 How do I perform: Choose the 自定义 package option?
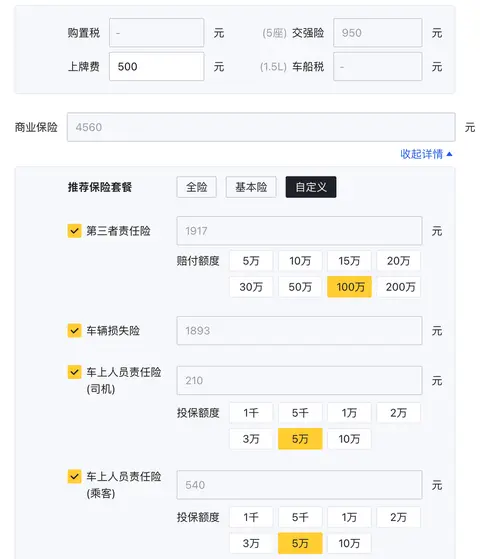point(311,187)
